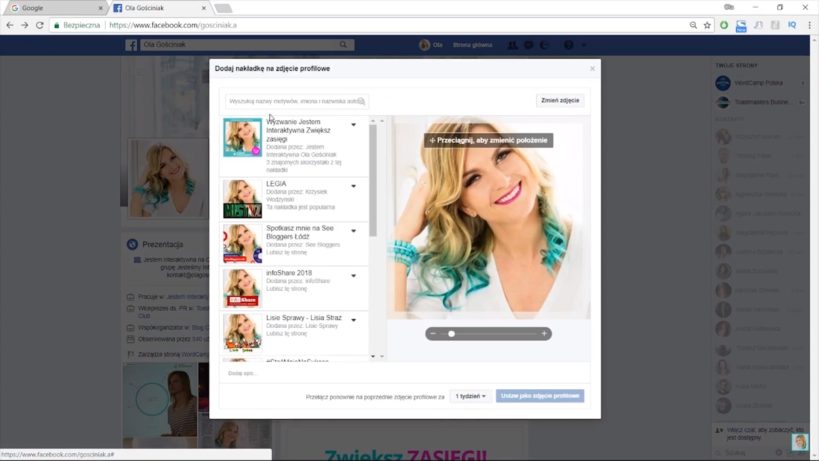Close the Ola Gościniak tab
Image resolution: width=819 pixels, height=461 pixels.
pyautogui.click(x=204, y=8)
